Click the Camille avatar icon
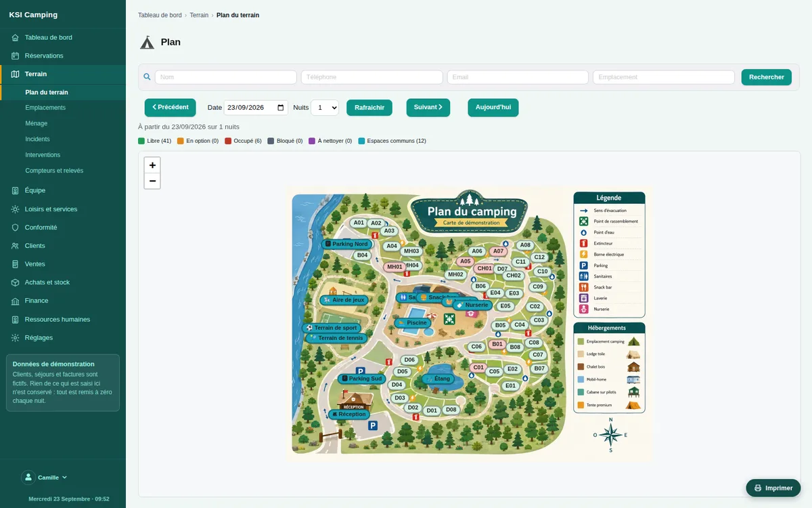The height and width of the screenshot is (508, 812). tap(28, 478)
